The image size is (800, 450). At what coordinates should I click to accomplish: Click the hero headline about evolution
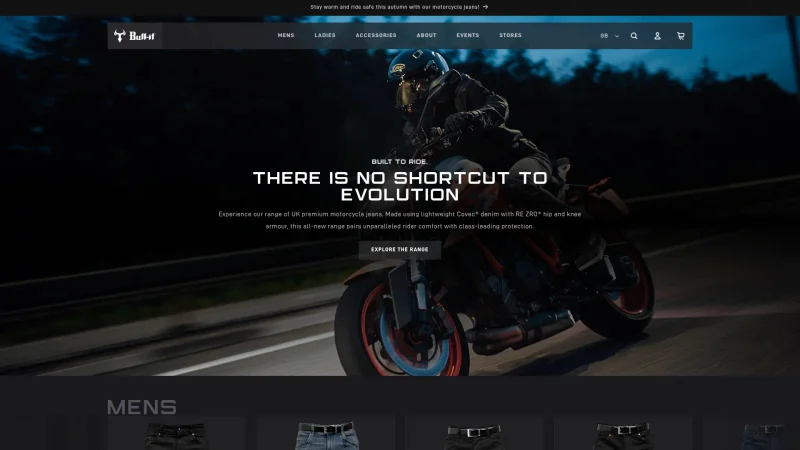tap(399, 186)
